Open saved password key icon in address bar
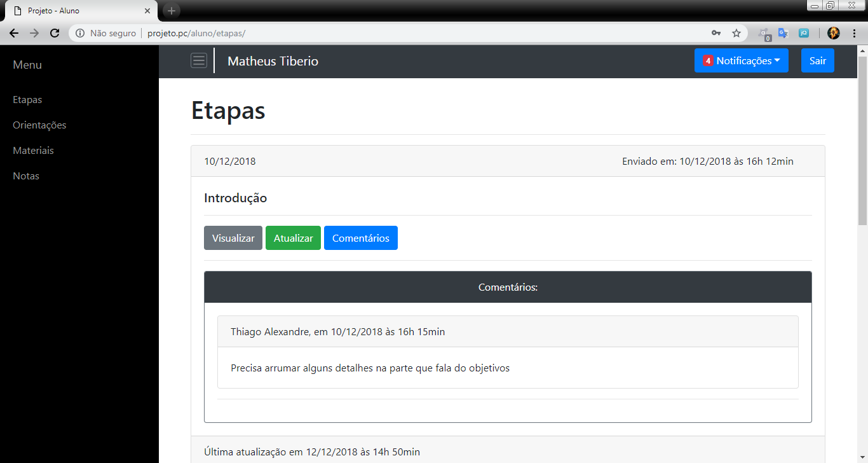The width and height of the screenshot is (868, 463). (716, 33)
